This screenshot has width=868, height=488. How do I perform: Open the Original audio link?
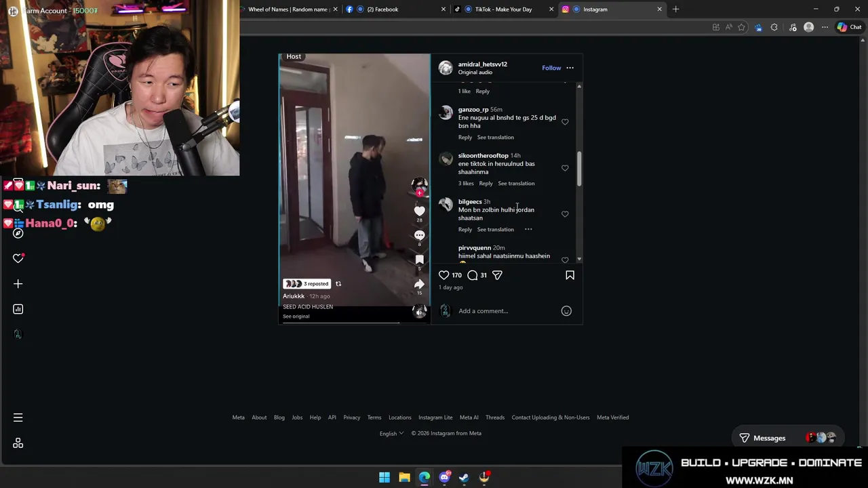coord(475,73)
